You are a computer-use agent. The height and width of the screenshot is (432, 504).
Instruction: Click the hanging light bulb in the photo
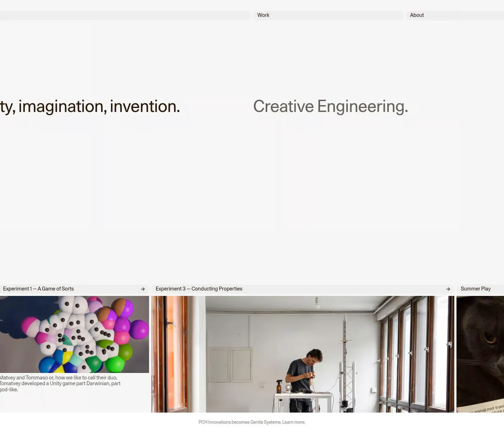pos(317,303)
